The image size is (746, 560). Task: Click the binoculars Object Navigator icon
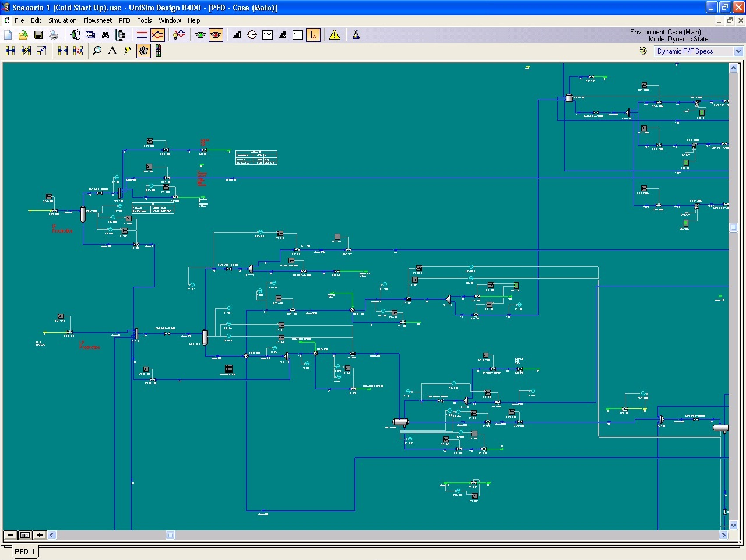pos(105,35)
